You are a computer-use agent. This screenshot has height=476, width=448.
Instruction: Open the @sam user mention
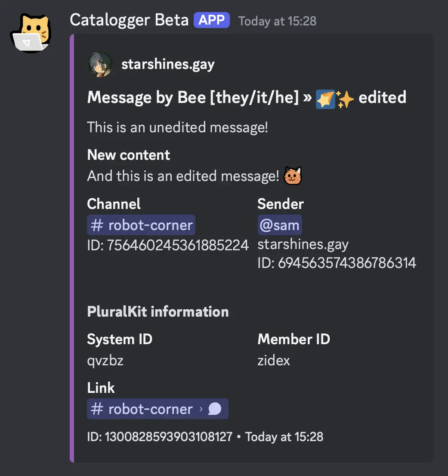coord(280,225)
